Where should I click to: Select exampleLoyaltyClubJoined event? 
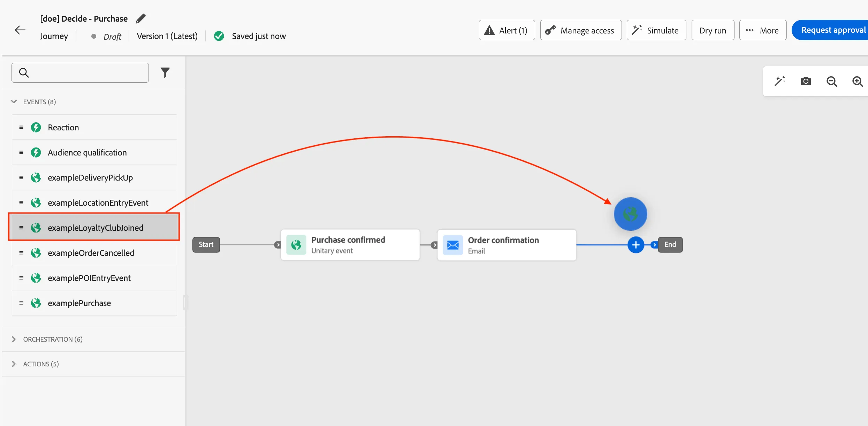tap(94, 227)
